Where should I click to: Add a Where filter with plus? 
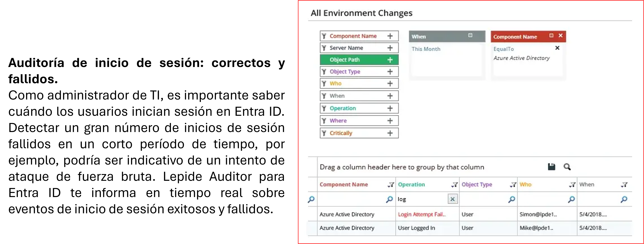pos(390,121)
